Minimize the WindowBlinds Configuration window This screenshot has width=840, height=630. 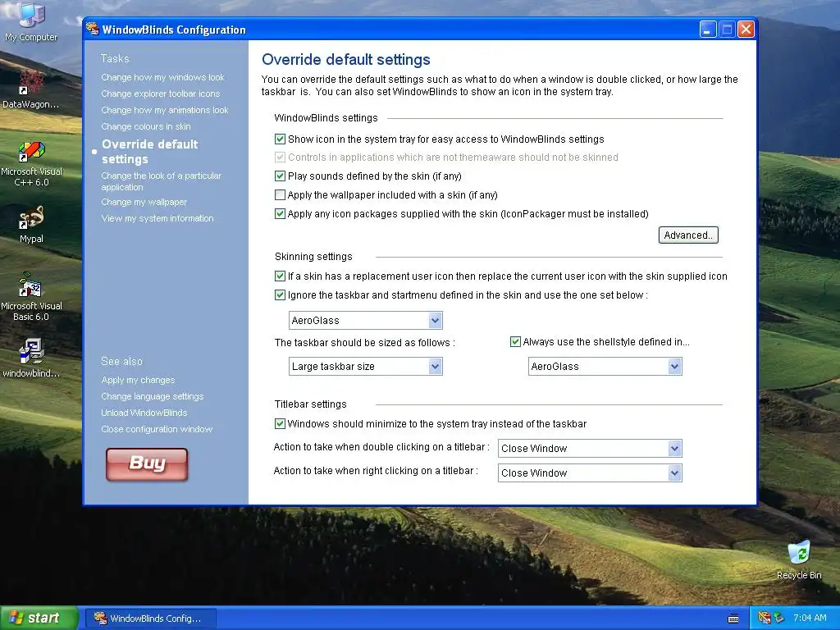tap(708, 30)
